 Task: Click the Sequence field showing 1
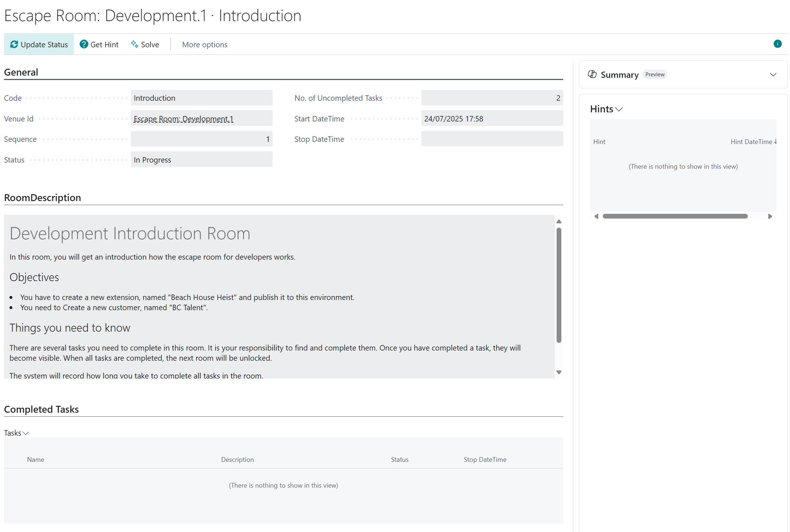[202, 139]
